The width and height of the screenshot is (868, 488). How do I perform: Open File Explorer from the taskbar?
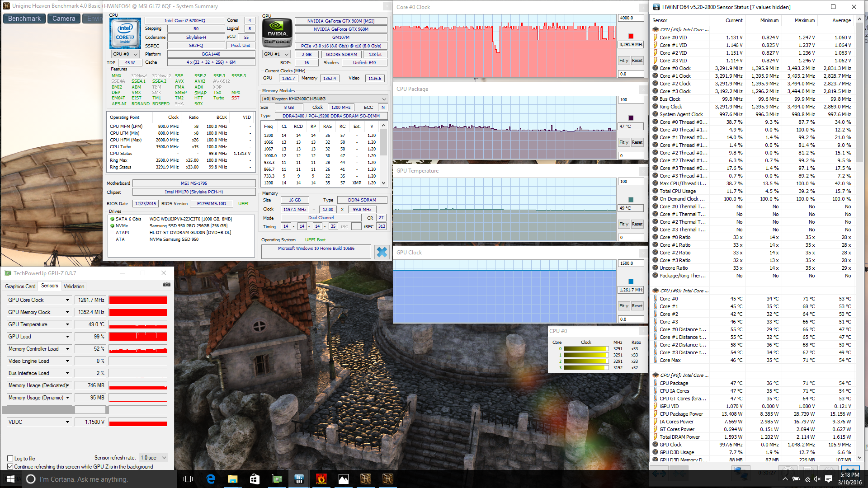(232, 479)
